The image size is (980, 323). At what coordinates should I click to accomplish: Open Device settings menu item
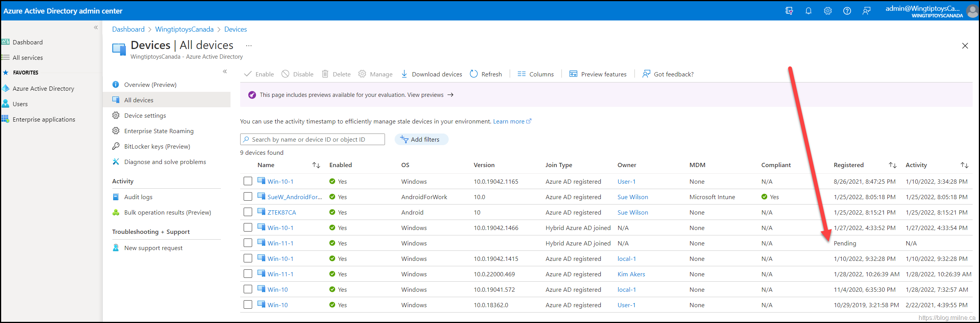click(145, 116)
